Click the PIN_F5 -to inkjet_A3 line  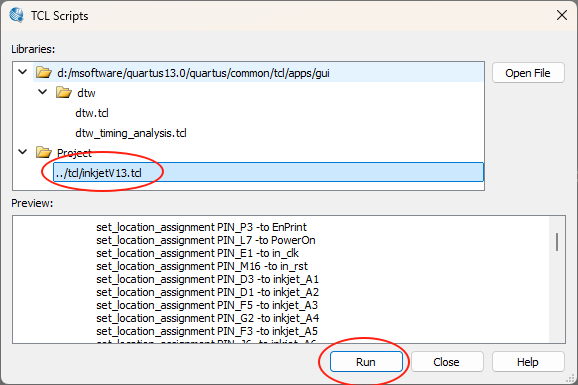coord(207,305)
